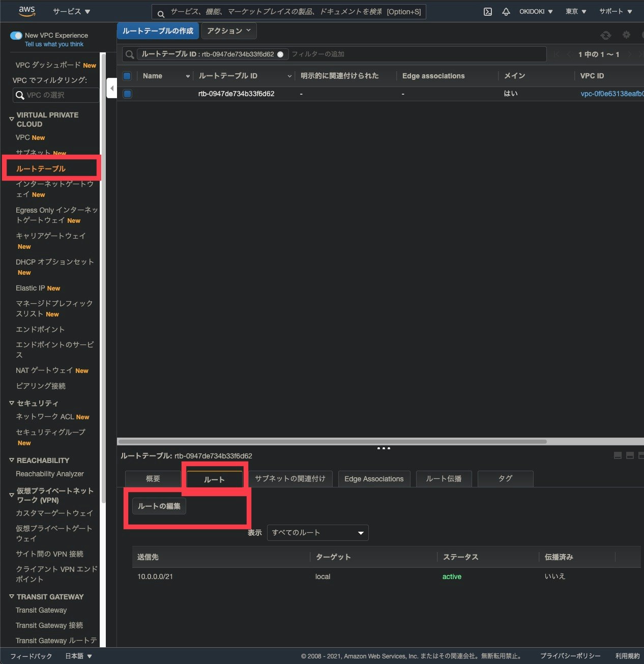Viewport: 644px width, 664px height.
Task: Open the 利用規約 footer link
Action: (627, 656)
